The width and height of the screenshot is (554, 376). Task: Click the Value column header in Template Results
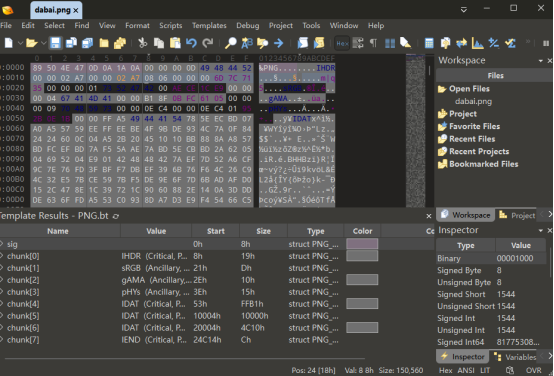coord(156,231)
